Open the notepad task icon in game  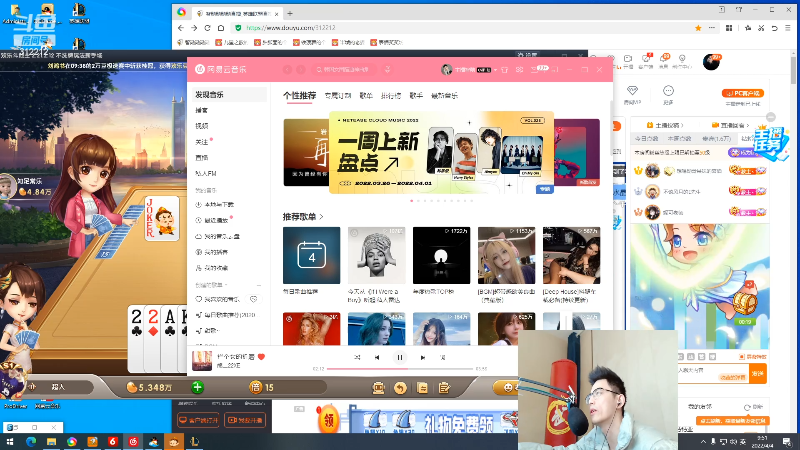point(444,388)
